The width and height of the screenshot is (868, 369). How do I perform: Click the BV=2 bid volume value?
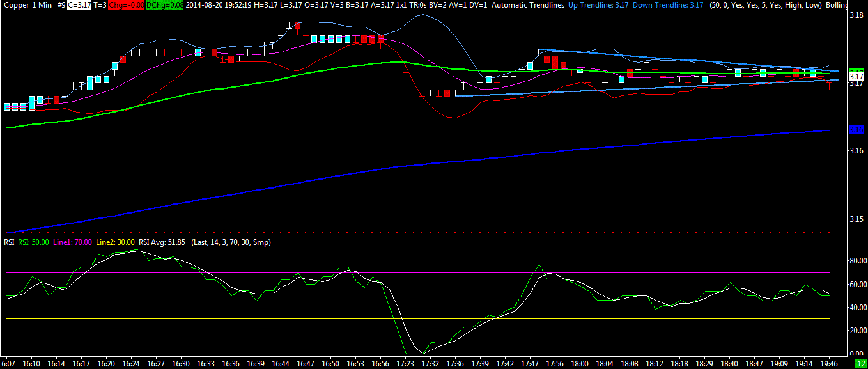439,4
